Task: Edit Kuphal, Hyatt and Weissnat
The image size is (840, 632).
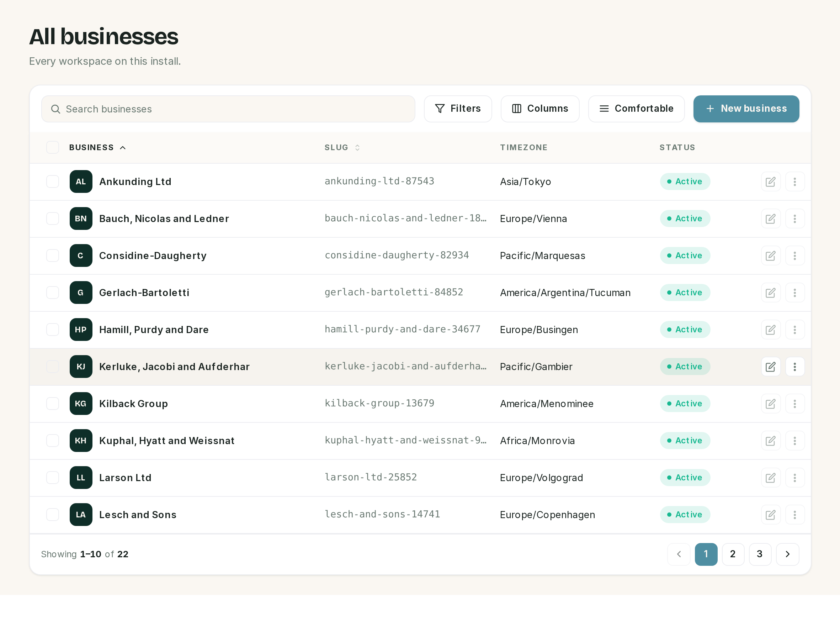Action: tap(771, 441)
